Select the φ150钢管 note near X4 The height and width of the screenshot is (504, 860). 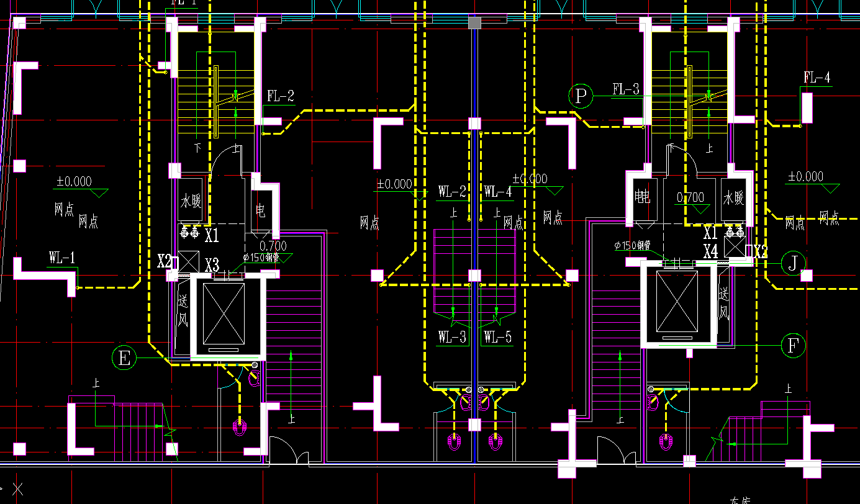[633, 245]
